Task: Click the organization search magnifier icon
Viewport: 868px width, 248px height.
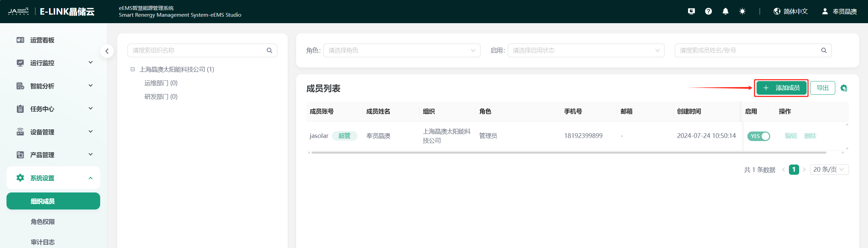Action: (270, 50)
